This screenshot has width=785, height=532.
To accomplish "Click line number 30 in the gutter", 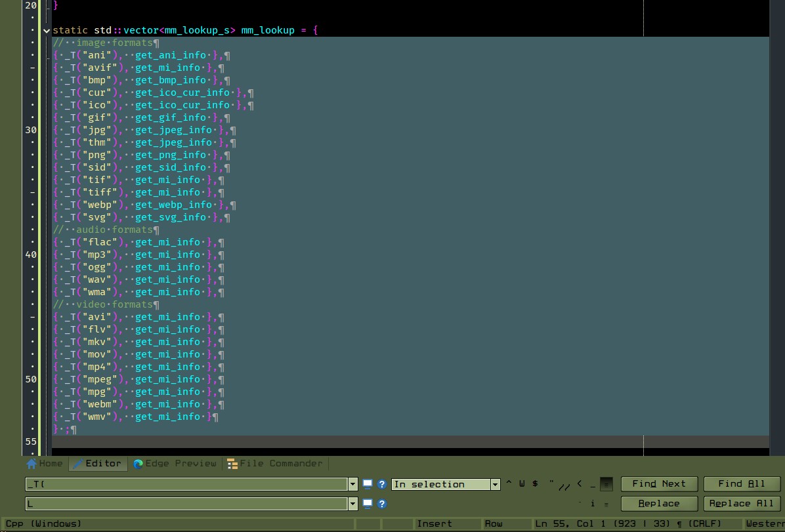I will [x=31, y=130].
